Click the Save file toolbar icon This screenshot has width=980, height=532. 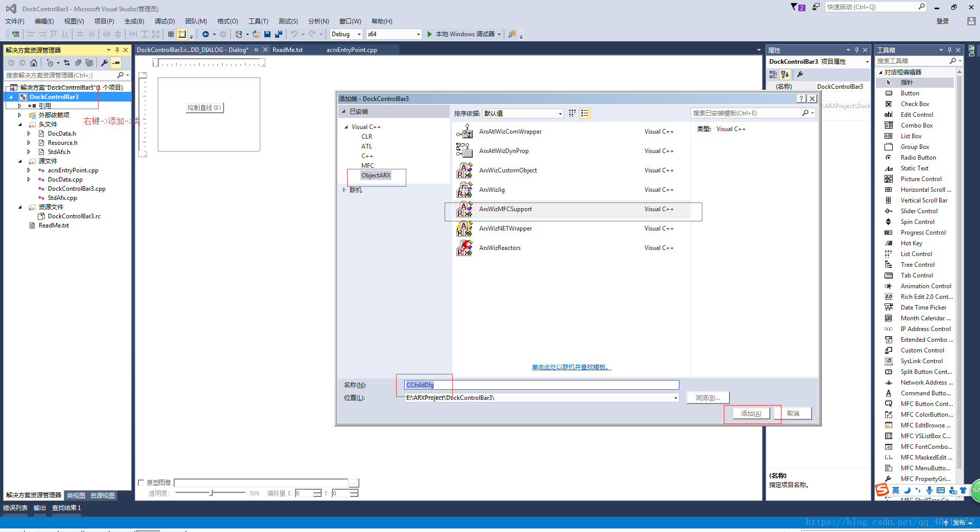267,34
